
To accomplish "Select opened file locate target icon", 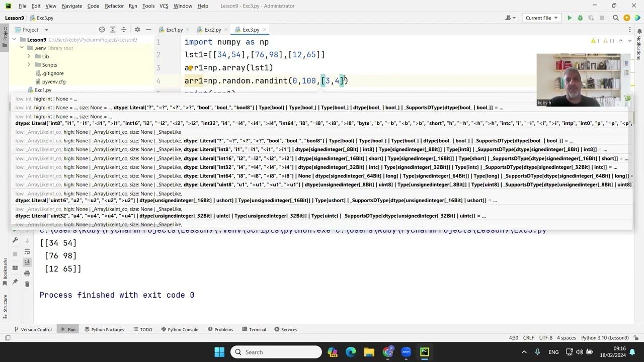I will [x=102, y=30].
